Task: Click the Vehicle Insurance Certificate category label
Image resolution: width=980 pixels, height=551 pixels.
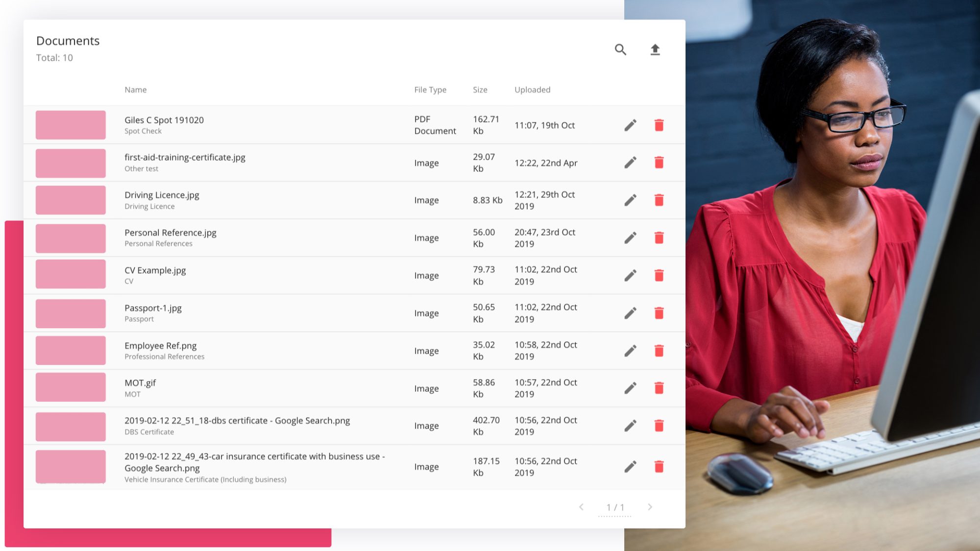Action: pos(205,479)
